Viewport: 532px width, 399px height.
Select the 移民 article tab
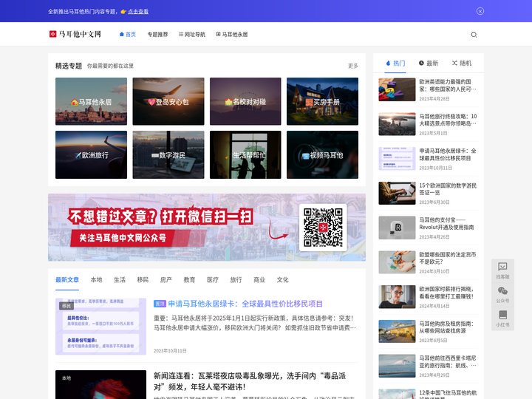click(143, 279)
